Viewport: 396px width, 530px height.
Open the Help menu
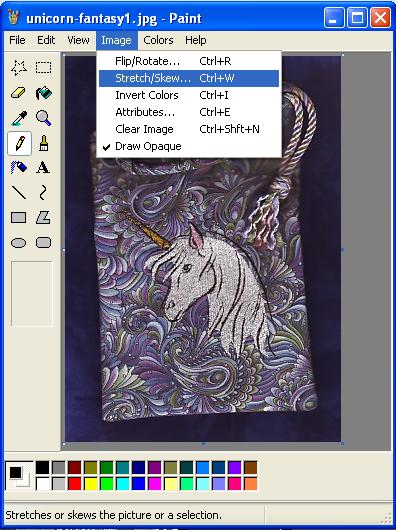tap(196, 40)
